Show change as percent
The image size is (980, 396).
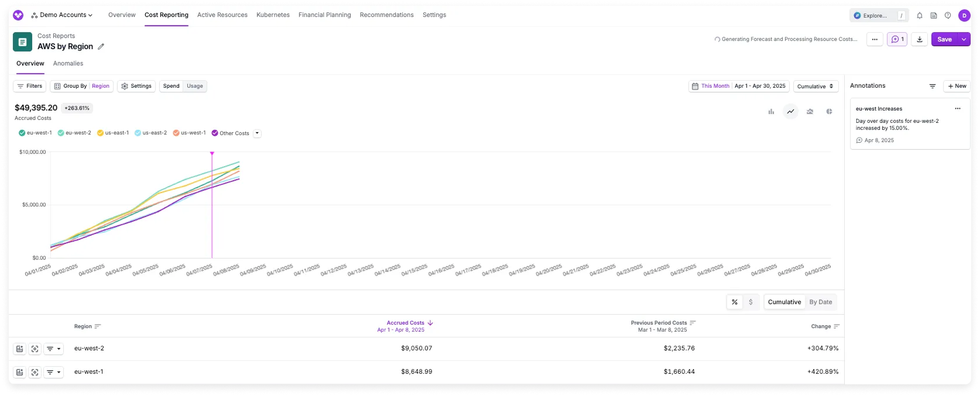coord(735,302)
